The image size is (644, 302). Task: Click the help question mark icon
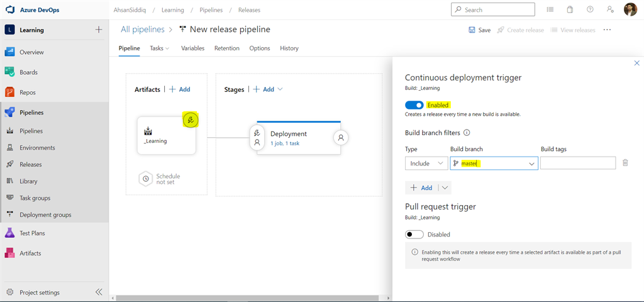590,10
